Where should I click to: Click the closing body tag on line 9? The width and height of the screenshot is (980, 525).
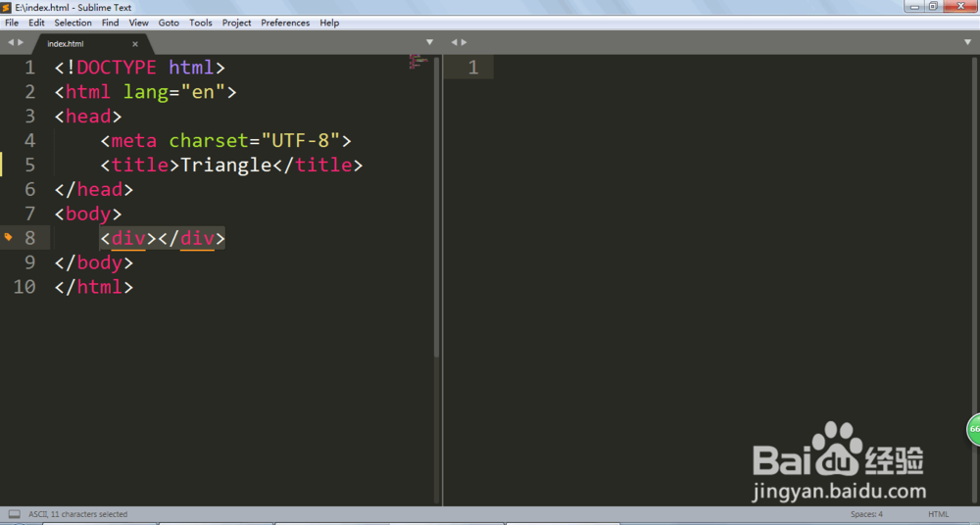[94, 262]
